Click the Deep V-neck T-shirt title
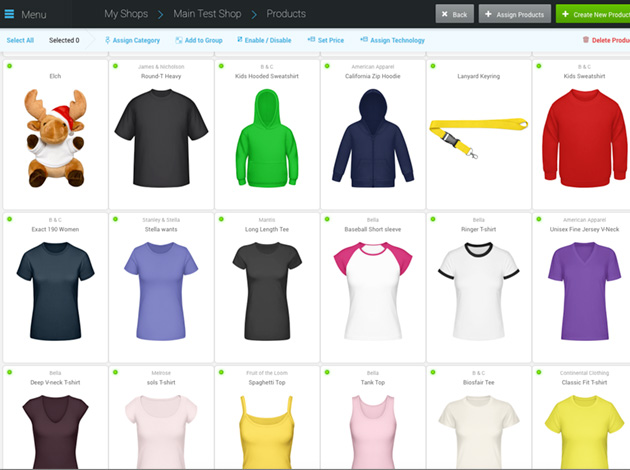The height and width of the screenshot is (470, 630). pos(55,382)
